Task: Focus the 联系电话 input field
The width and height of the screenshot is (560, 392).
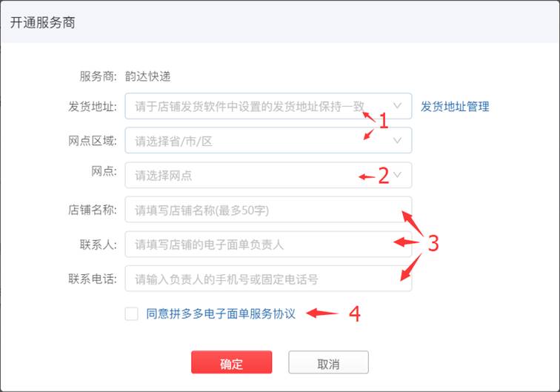Action: (x=268, y=279)
